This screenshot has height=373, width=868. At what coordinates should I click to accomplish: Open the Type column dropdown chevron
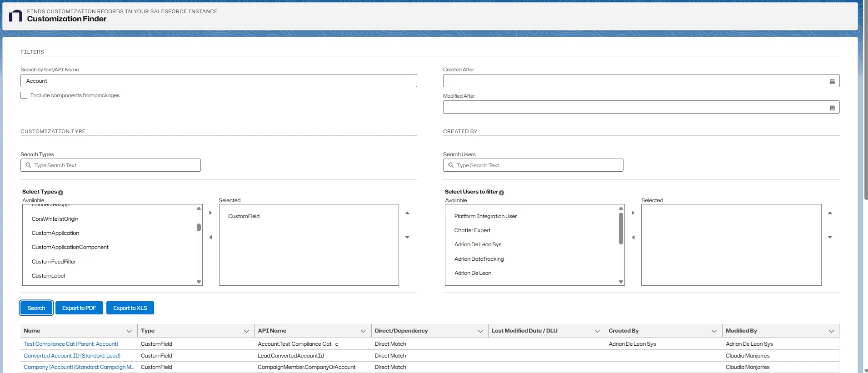coord(246,331)
